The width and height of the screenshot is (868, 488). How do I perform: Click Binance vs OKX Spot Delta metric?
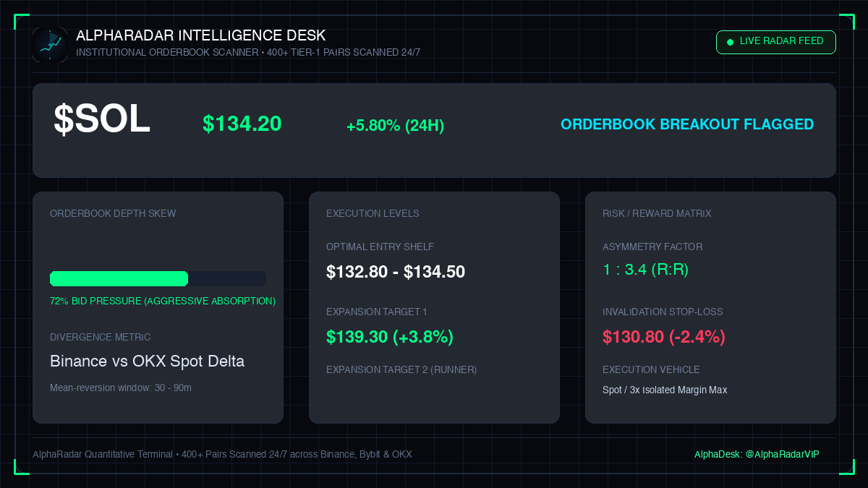coord(147,361)
